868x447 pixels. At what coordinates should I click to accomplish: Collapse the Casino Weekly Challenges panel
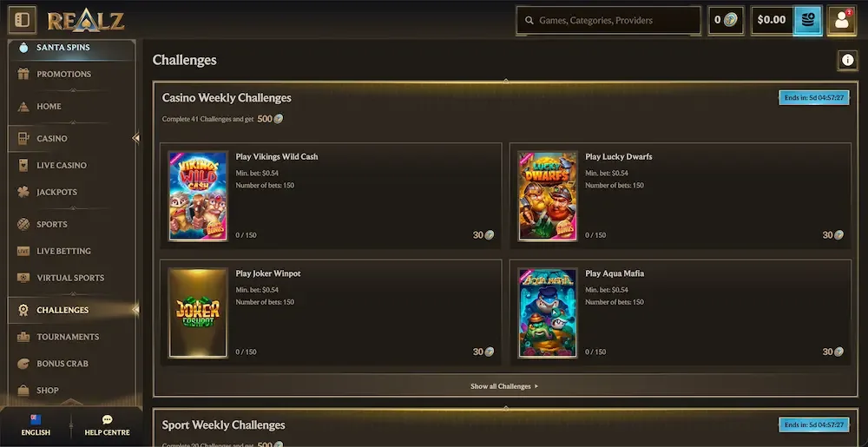click(x=505, y=82)
